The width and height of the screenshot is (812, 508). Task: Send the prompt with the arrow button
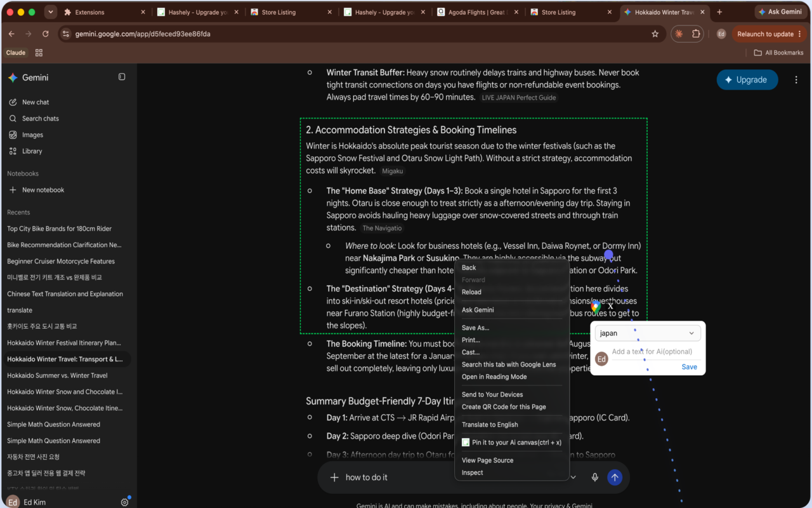tap(614, 478)
